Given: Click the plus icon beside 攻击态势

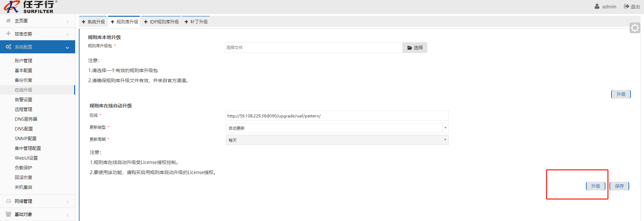Looking at the screenshot, I should click(x=8, y=34).
